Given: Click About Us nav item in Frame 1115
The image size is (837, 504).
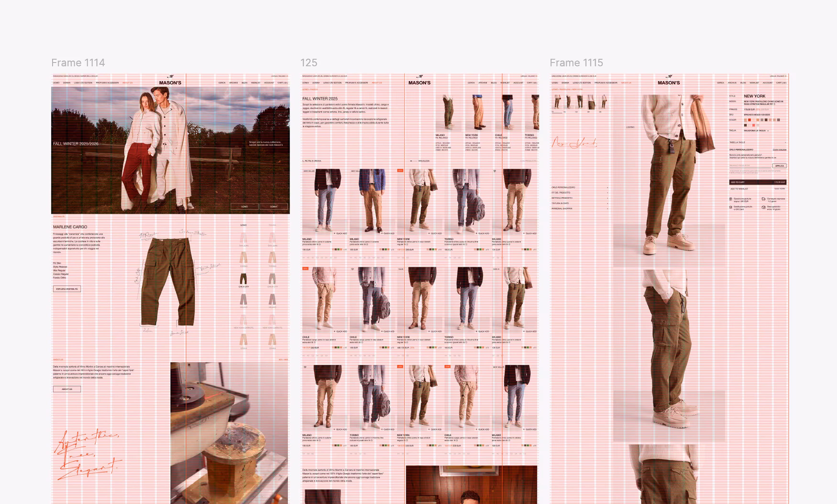Looking at the screenshot, I should pos(626,83).
